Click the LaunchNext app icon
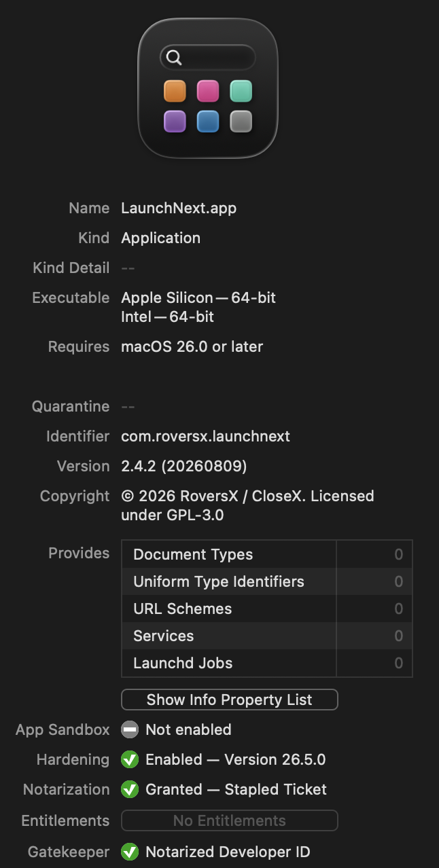The image size is (439, 868). tap(208, 88)
